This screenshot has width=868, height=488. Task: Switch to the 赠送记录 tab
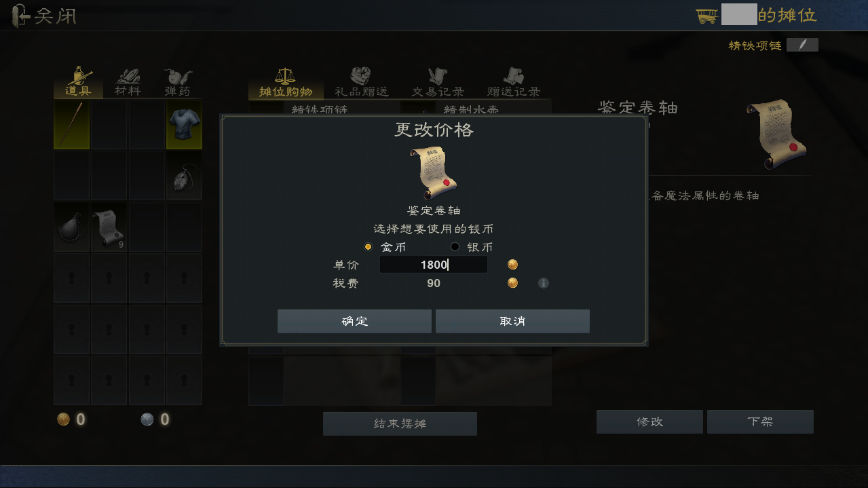[514, 82]
